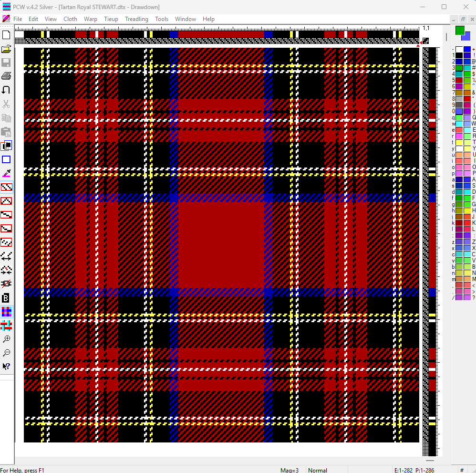Open the Warp menu
The width and height of the screenshot is (476, 473).
(91, 19)
